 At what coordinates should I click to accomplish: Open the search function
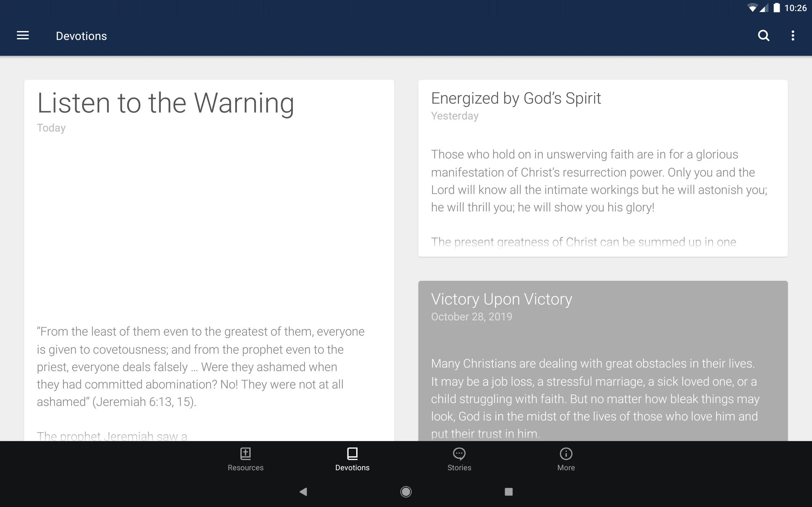coord(763,35)
